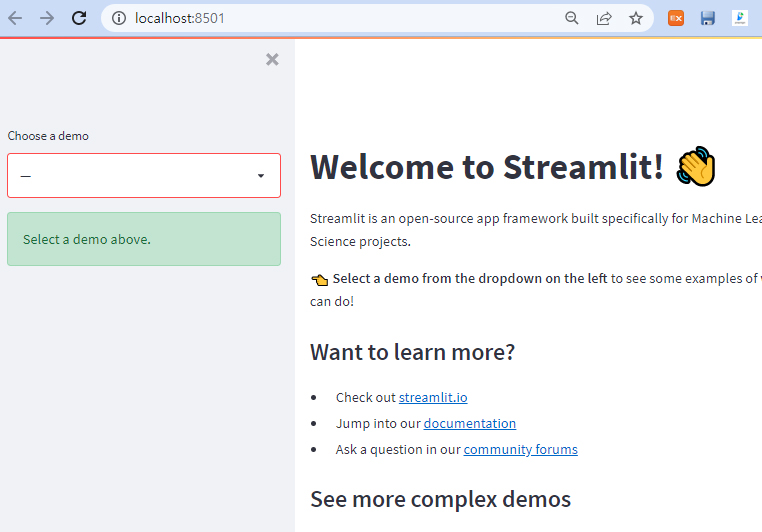The height and width of the screenshot is (532, 762).
Task: Click the waving hand emoji
Action: click(696, 166)
